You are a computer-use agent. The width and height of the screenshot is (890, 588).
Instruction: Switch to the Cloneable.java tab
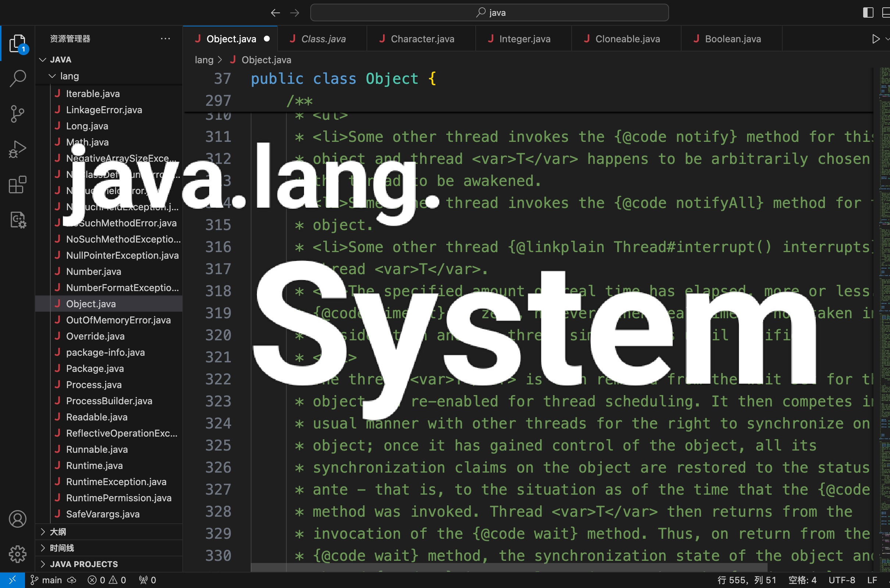626,39
